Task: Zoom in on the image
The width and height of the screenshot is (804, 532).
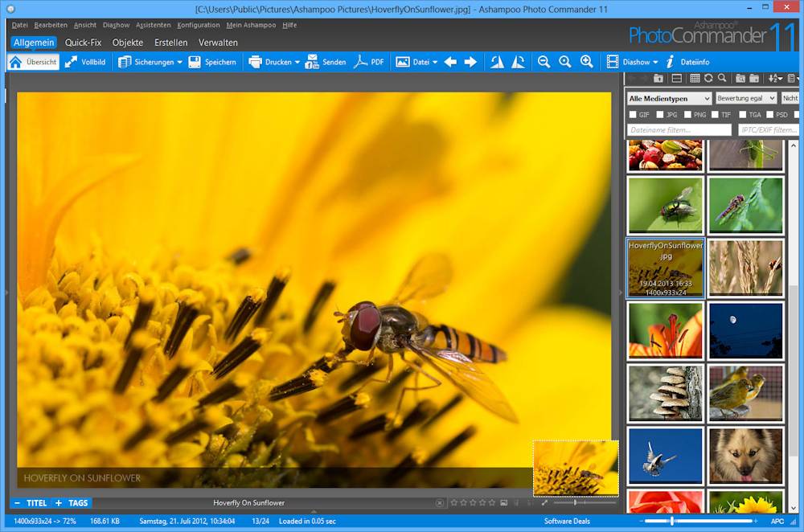Action: pyautogui.click(x=586, y=62)
